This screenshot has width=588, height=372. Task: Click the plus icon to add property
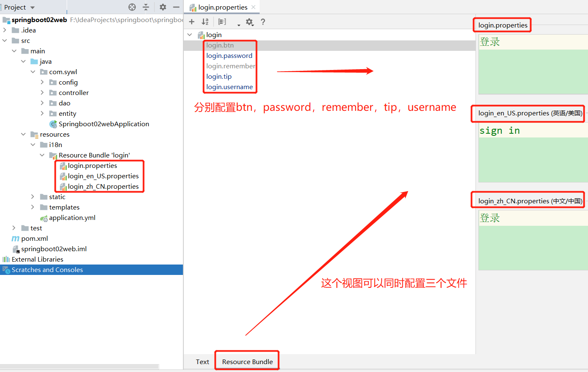point(192,22)
